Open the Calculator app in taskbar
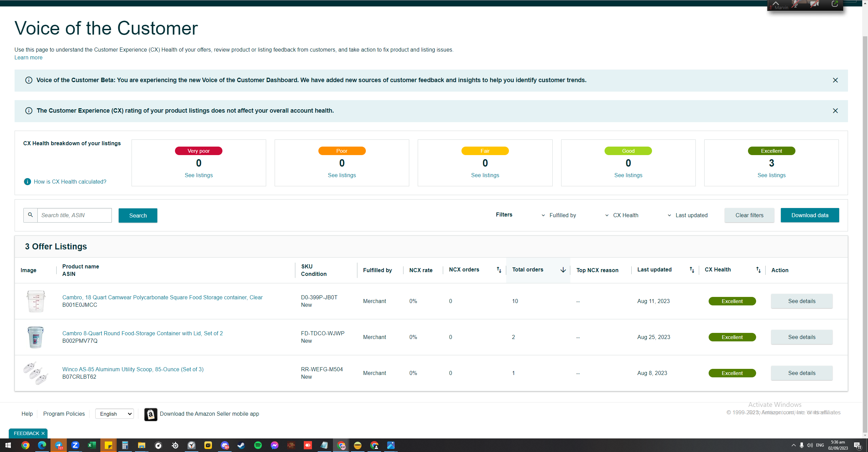This screenshot has width=868, height=452. [x=125, y=445]
